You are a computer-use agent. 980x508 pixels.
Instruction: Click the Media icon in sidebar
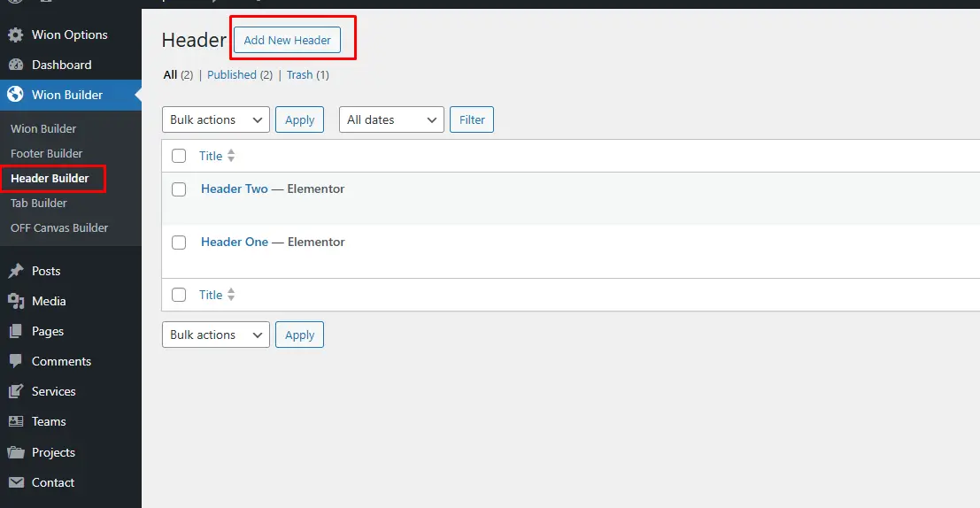pyautogui.click(x=16, y=301)
